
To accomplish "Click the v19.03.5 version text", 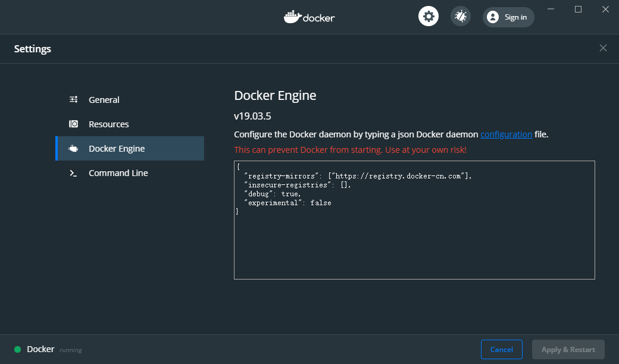I will [252, 116].
